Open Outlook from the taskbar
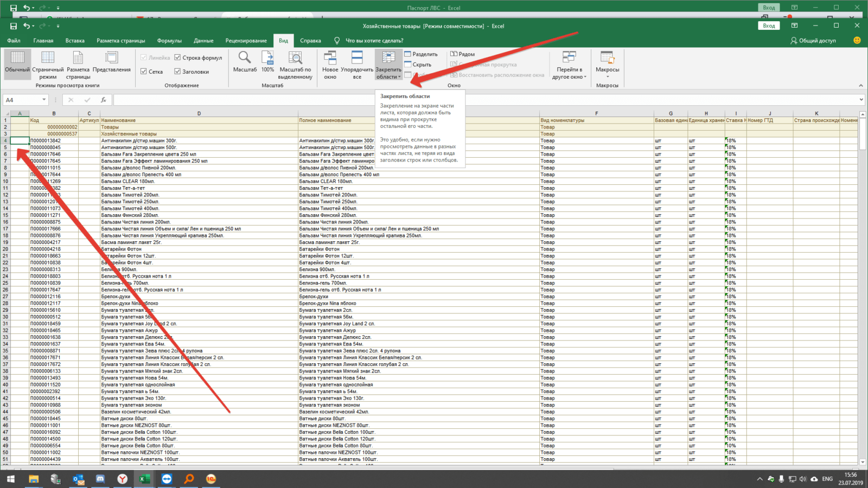 [78, 479]
